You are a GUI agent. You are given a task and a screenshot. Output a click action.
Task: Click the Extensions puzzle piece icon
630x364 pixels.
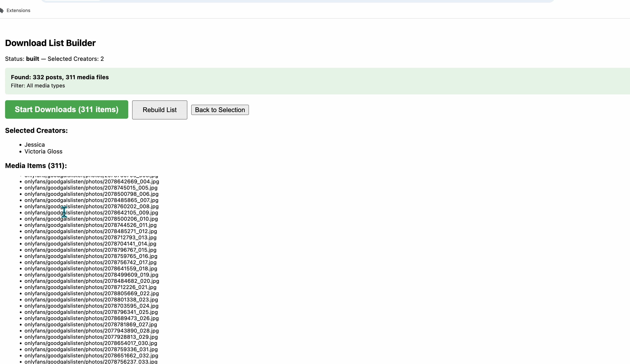pos(2,10)
